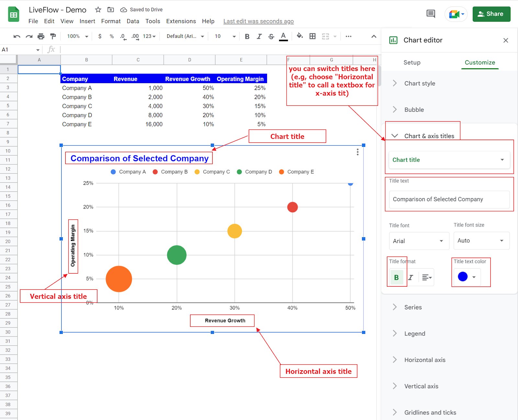
Task: Open the Tools menu
Action: click(x=153, y=21)
